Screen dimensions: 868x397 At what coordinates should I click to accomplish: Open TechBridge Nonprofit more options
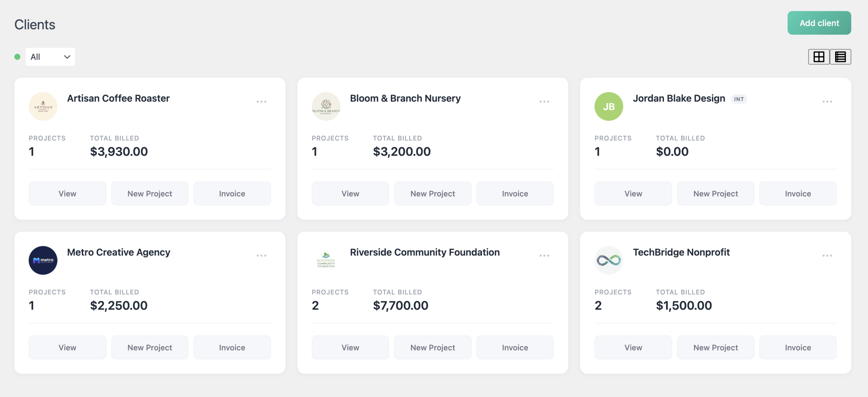click(x=827, y=256)
